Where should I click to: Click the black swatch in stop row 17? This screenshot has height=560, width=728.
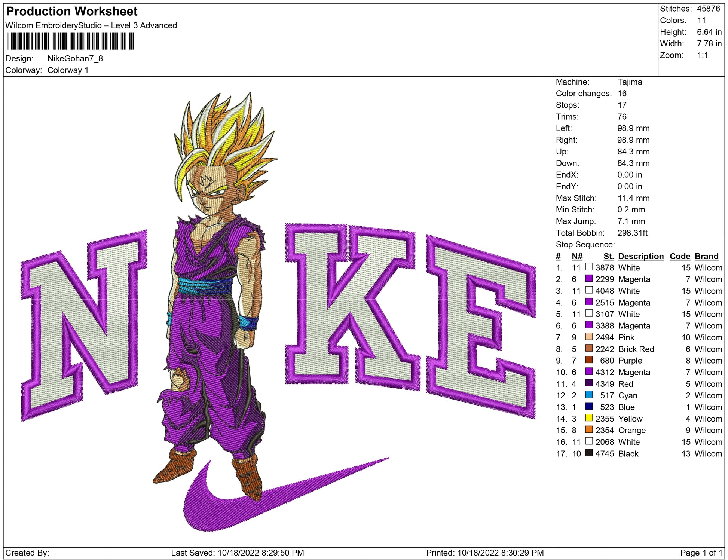tap(589, 453)
